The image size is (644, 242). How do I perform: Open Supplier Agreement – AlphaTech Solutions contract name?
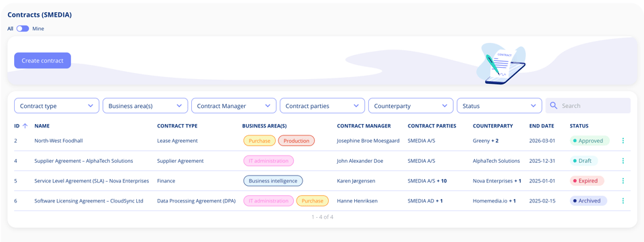click(84, 161)
